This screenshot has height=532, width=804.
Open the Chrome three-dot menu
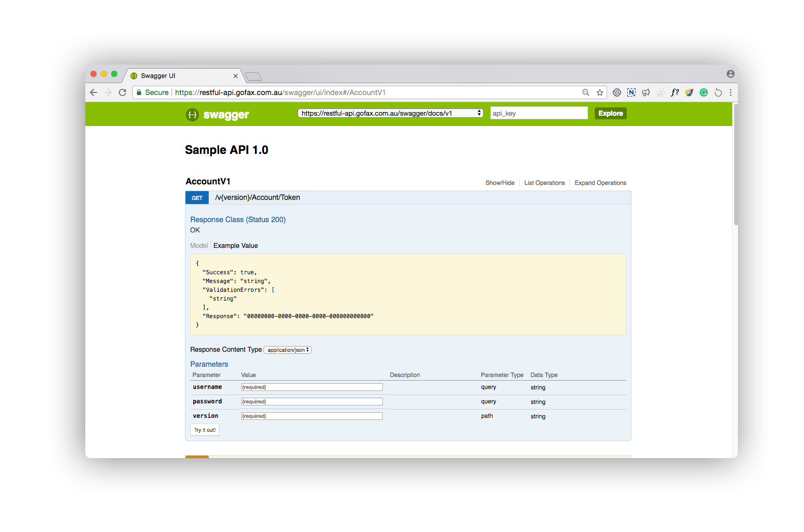pyautogui.click(x=731, y=92)
